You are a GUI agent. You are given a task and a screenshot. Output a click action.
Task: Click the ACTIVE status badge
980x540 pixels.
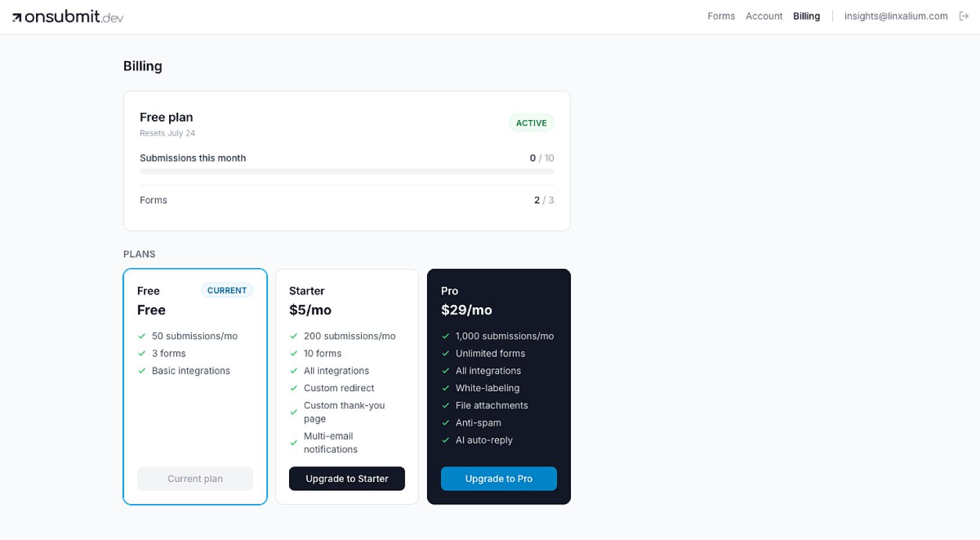(x=531, y=123)
